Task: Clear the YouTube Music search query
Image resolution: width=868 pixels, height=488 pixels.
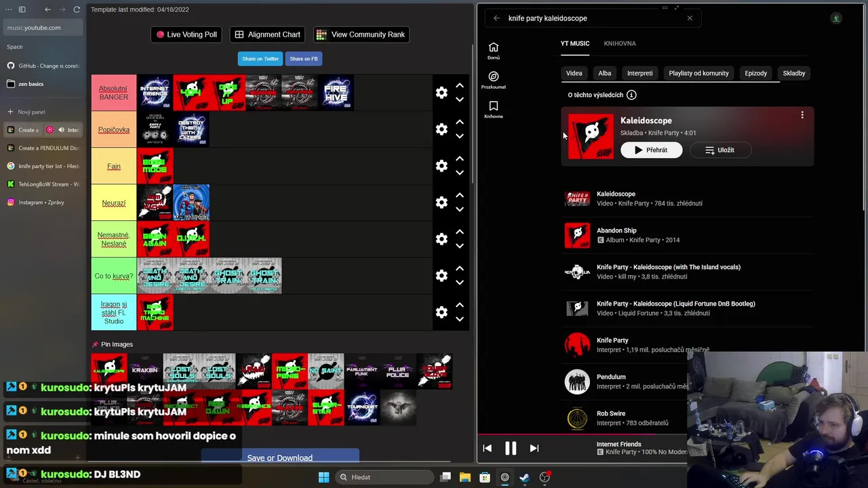Action: coord(690,18)
